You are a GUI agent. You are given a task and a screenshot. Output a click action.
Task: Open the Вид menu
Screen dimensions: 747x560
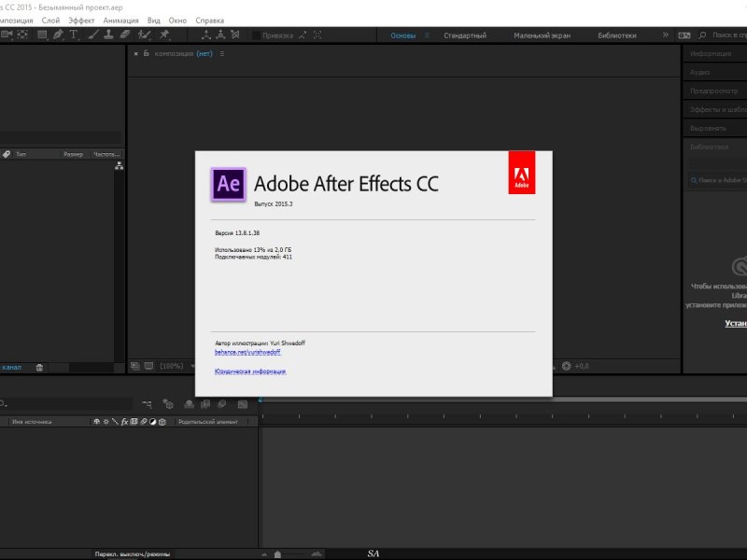pyautogui.click(x=154, y=21)
